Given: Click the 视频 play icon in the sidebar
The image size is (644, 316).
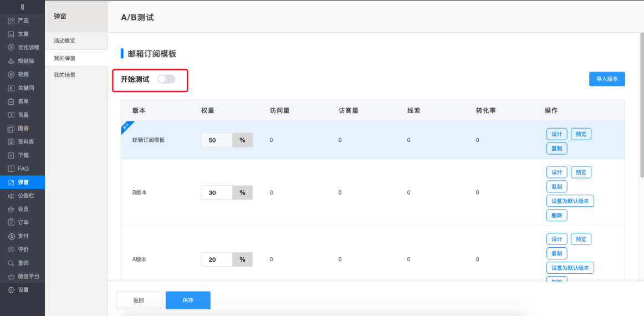Looking at the screenshot, I should 11,74.
